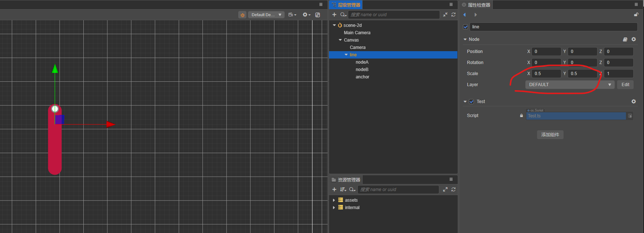Open the Node section gear menu

(x=634, y=39)
